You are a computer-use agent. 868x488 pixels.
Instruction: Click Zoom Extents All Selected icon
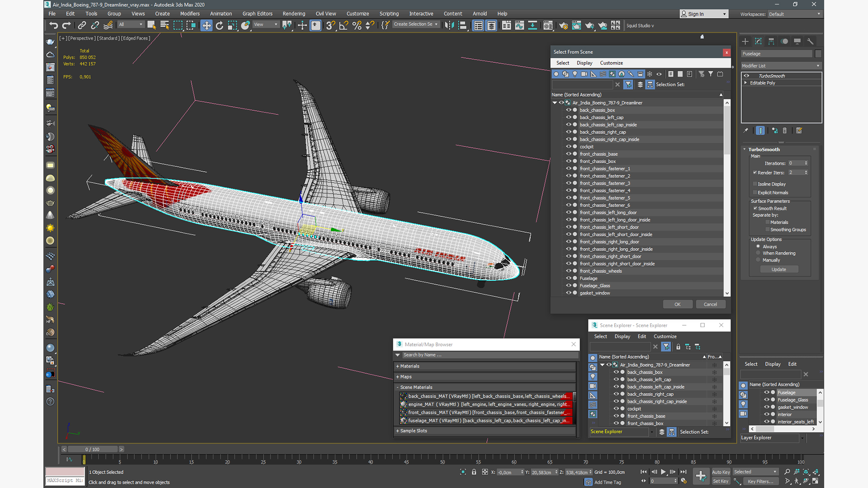click(x=816, y=472)
